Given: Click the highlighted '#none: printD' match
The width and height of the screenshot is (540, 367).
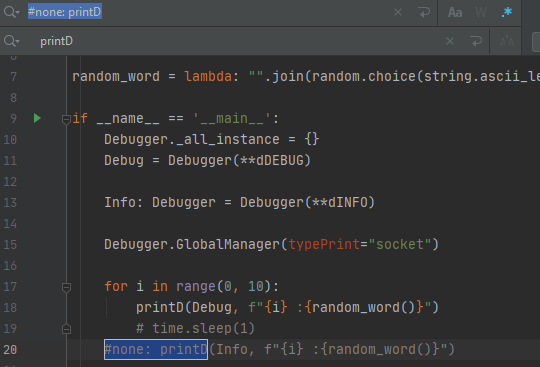Looking at the screenshot, I should click(156, 349).
